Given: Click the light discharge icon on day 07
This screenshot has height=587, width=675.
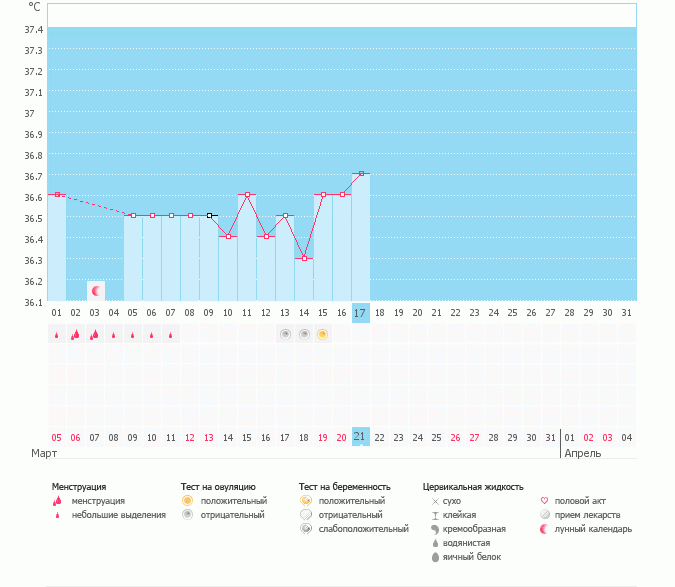Looking at the screenshot, I should tap(170, 336).
